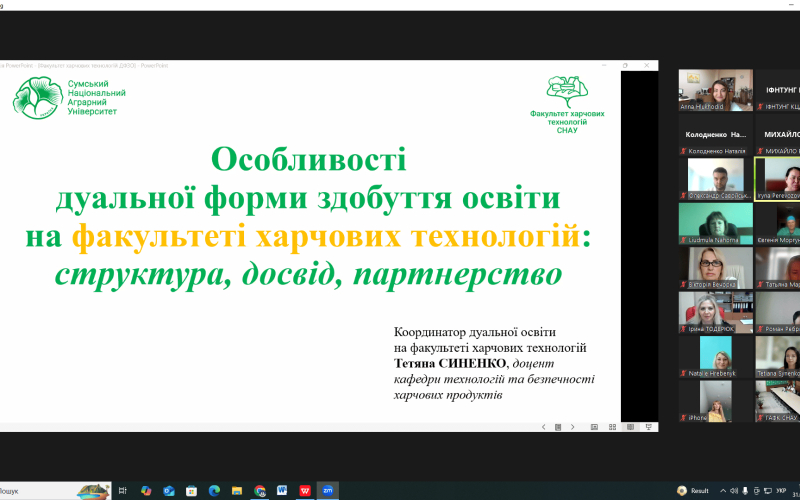800x500 pixels.
Task: Select iPhone participant video thumbnail
Action: point(716,401)
